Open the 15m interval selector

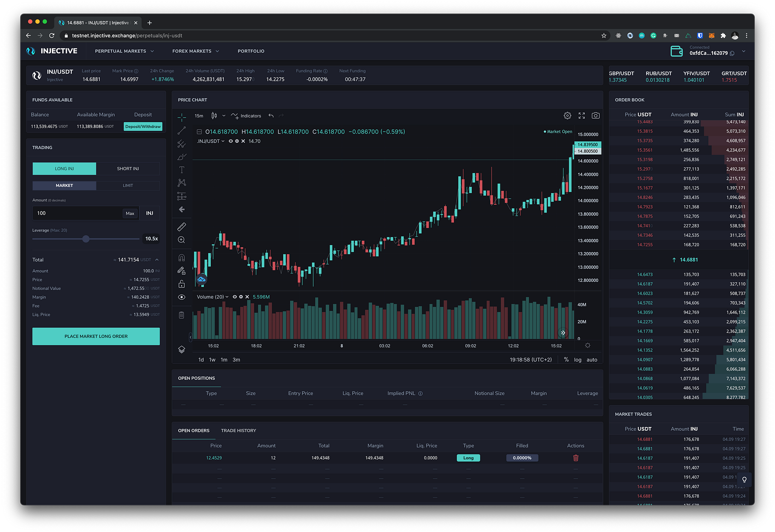pyautogui.click(x=199, y=116)
